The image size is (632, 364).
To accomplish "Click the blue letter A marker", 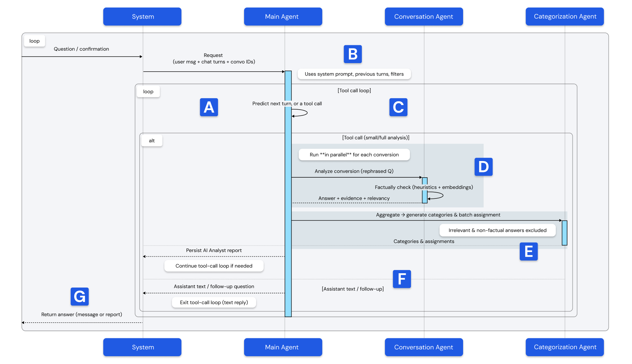I will click(x=209, y=107).
